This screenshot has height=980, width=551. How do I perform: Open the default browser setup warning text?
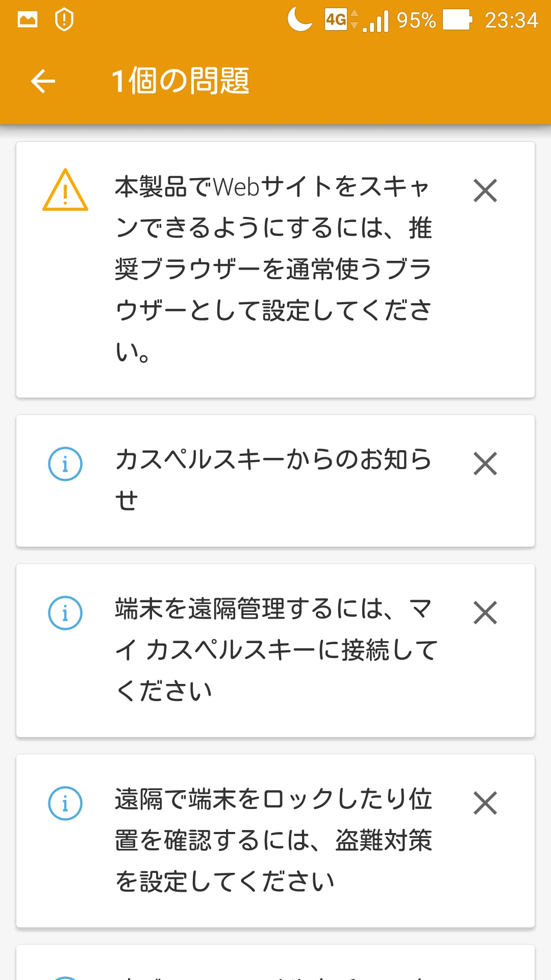tap(273, 269)
